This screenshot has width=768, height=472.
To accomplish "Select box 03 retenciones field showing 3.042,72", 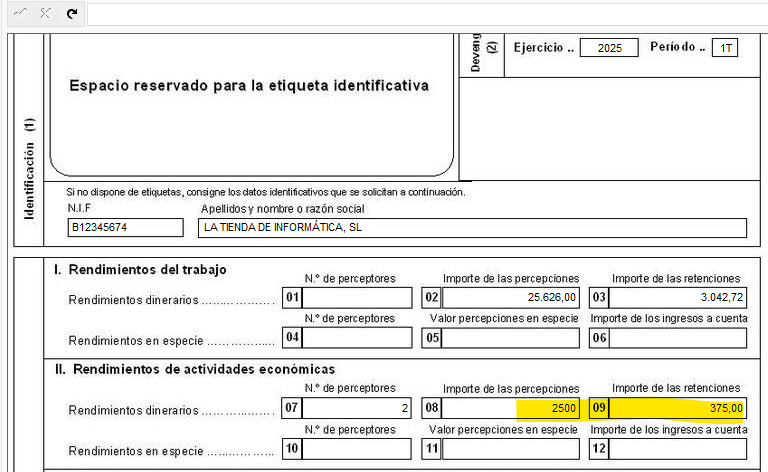I will pyautogui.click(x=678, y=298).
